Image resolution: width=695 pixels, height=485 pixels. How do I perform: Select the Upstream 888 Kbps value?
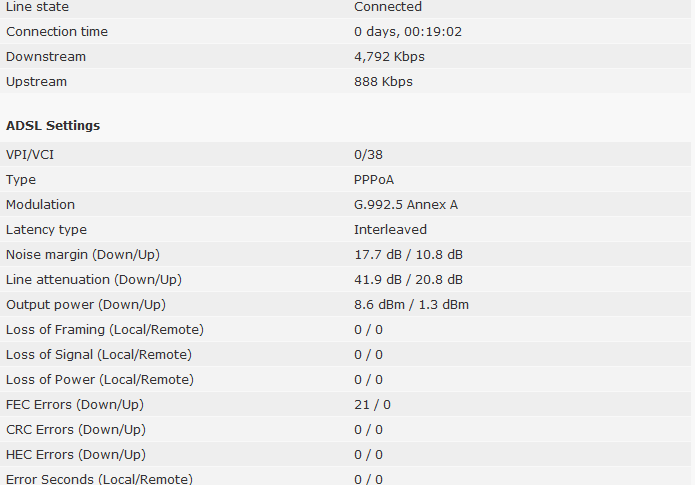tap(383, 82)
